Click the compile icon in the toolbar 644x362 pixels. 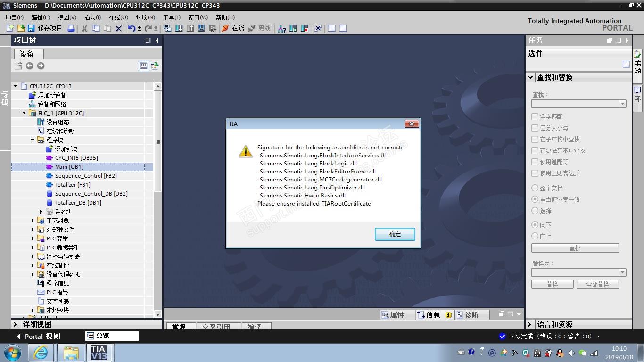pos(167,28)
